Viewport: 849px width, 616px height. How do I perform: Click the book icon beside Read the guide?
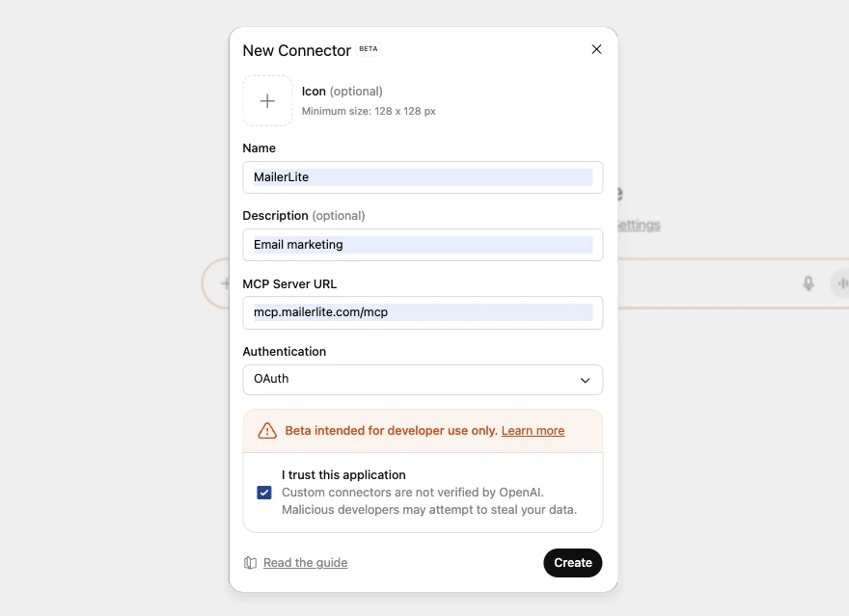pyautogui.click(x=250, y=563)
